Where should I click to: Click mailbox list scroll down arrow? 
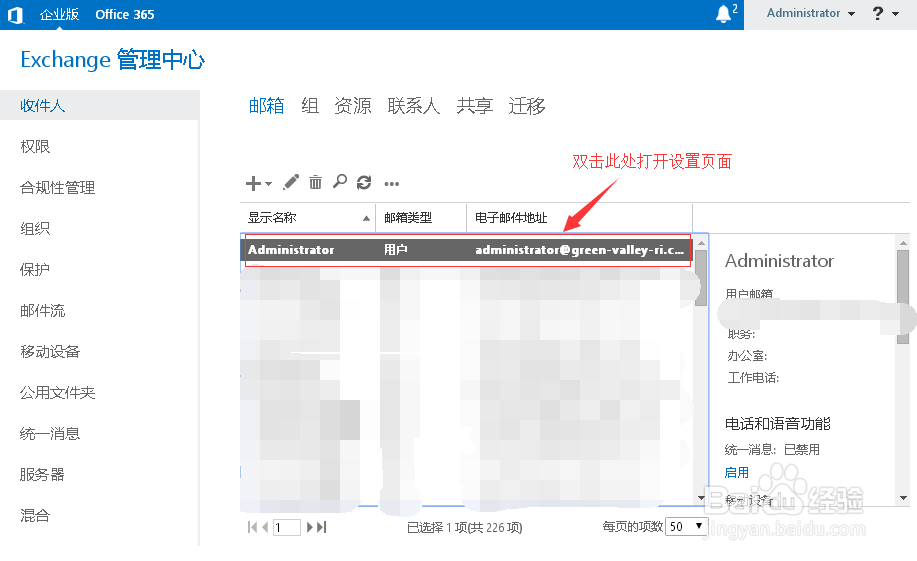coord(701,498)
